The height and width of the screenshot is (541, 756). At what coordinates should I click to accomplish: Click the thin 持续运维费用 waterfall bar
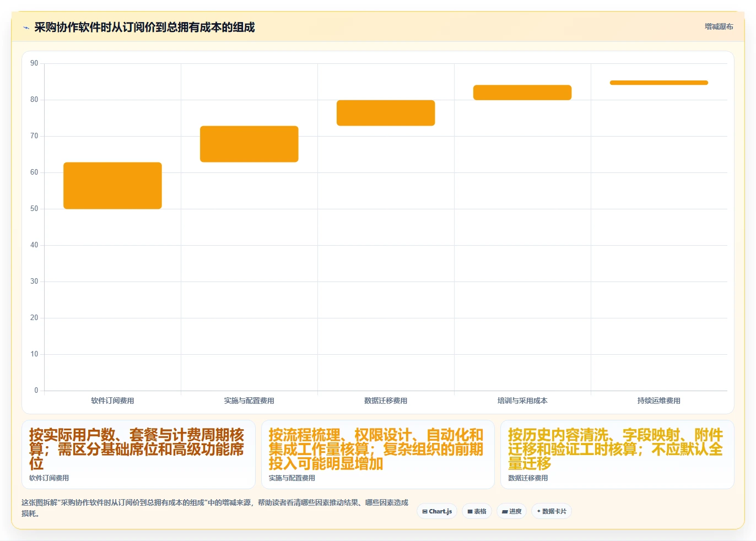tap(659, 83)
